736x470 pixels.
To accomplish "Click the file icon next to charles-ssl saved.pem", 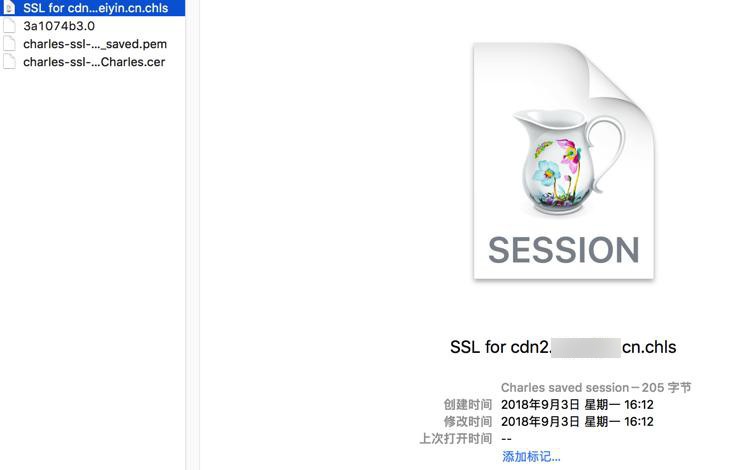I will (9, 44).
